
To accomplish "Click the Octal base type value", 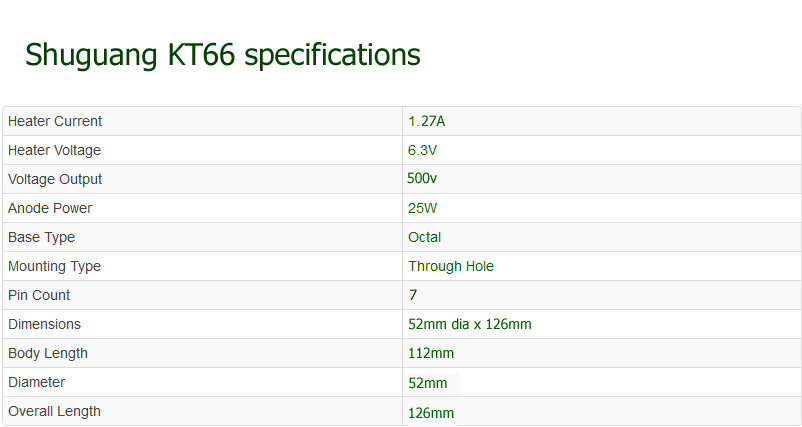I will [425, 237].
